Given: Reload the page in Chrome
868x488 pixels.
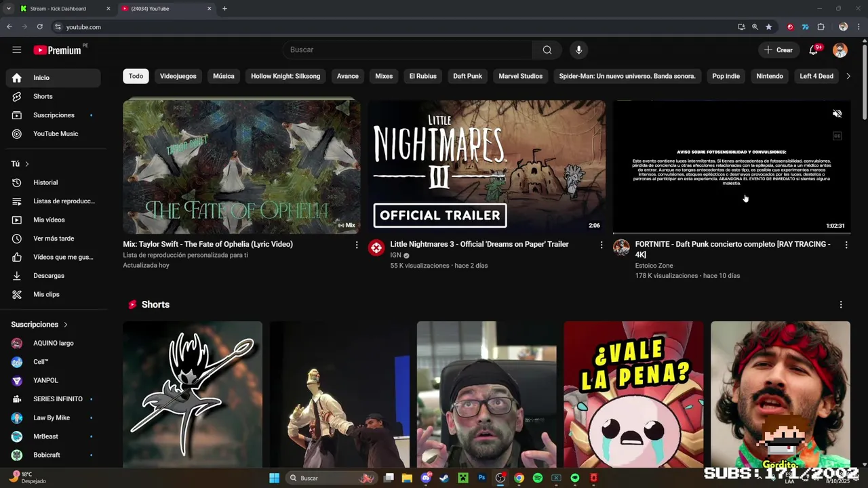Looking at the screenshot, I should [40, 27].
